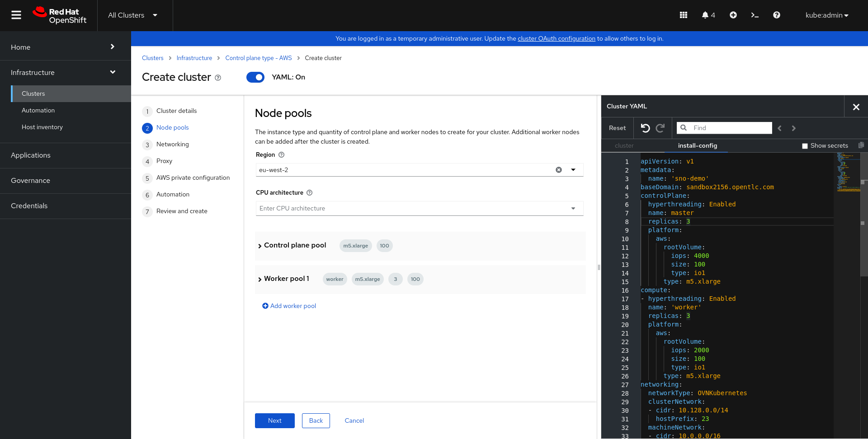Click the CPU architecture help icon
This screenshot has height=439, width=868.
(310, 193)
